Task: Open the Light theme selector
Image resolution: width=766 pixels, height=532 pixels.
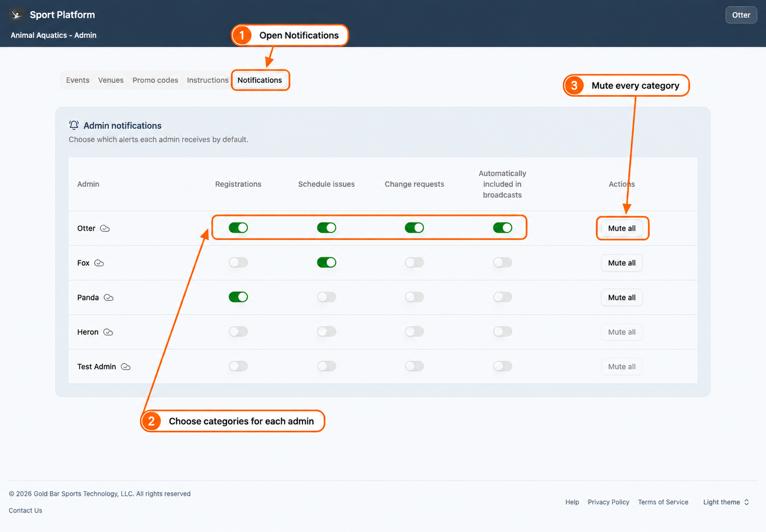Action: pyautogui.click(x=726, y=502)
